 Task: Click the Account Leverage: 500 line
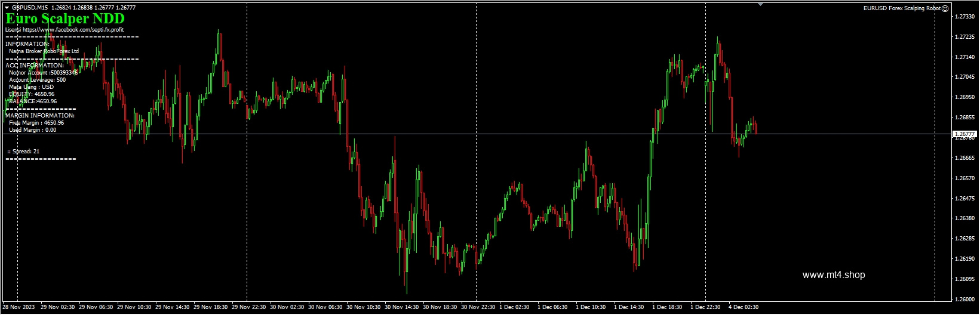pos(37,80)
